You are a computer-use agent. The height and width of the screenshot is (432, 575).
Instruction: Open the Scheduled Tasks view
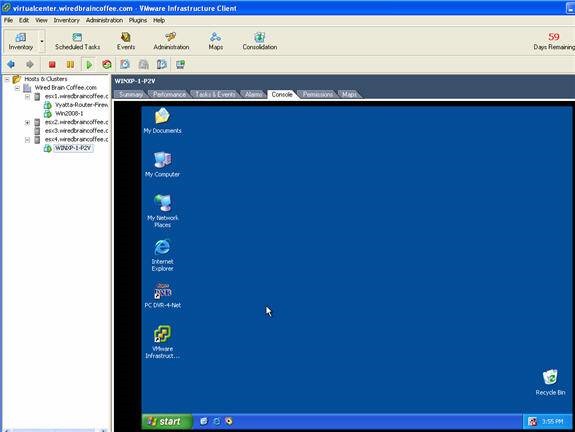[x=77, y=41]
